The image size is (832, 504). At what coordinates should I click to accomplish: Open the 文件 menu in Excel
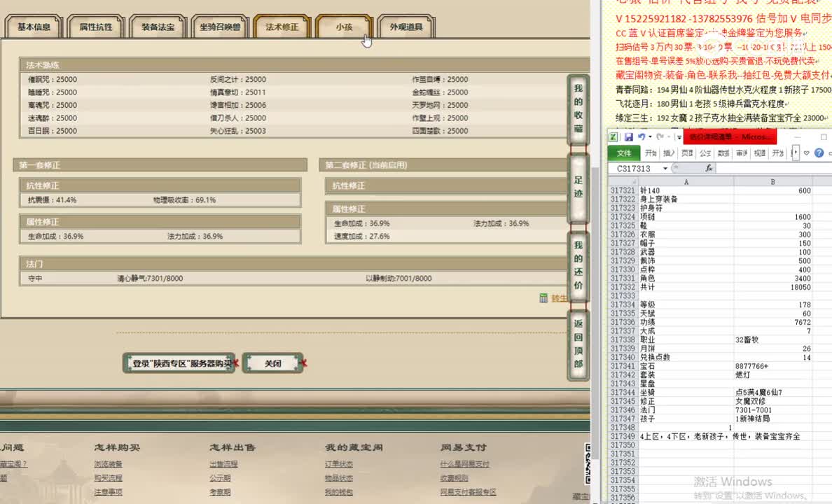(x=625, y=152)
